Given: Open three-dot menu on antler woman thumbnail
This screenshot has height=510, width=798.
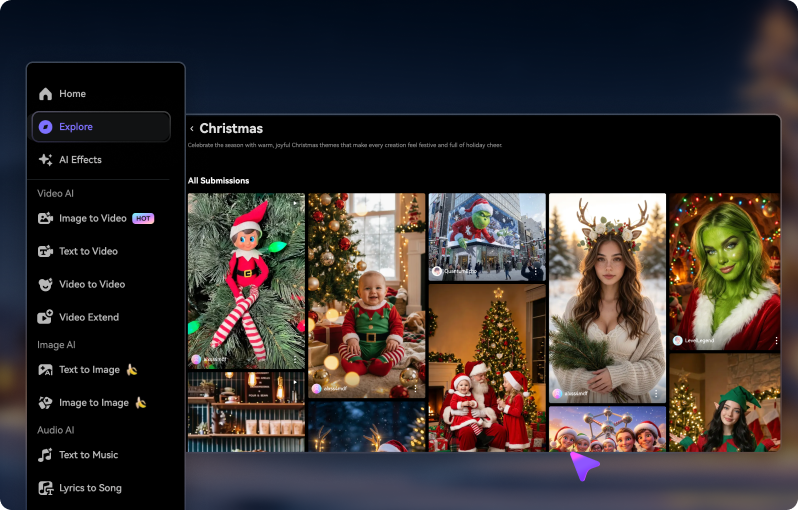Looking at the screenshot, I should click(x=656, y=393).
